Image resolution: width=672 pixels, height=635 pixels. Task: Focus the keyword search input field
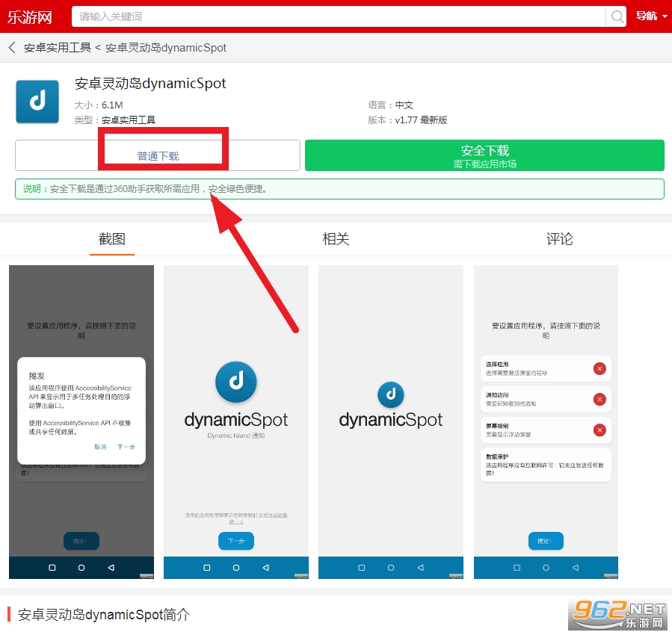(x=339, y=16)
